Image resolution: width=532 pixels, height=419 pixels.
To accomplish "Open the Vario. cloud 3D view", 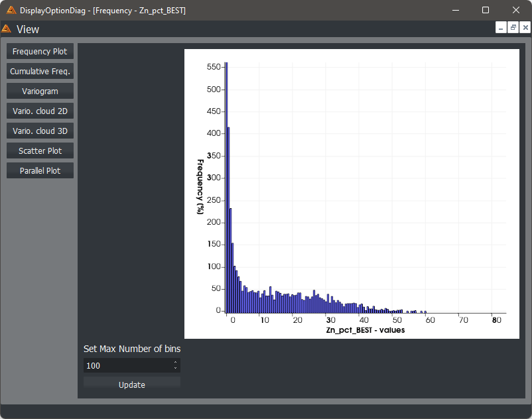I will [40, 131].
